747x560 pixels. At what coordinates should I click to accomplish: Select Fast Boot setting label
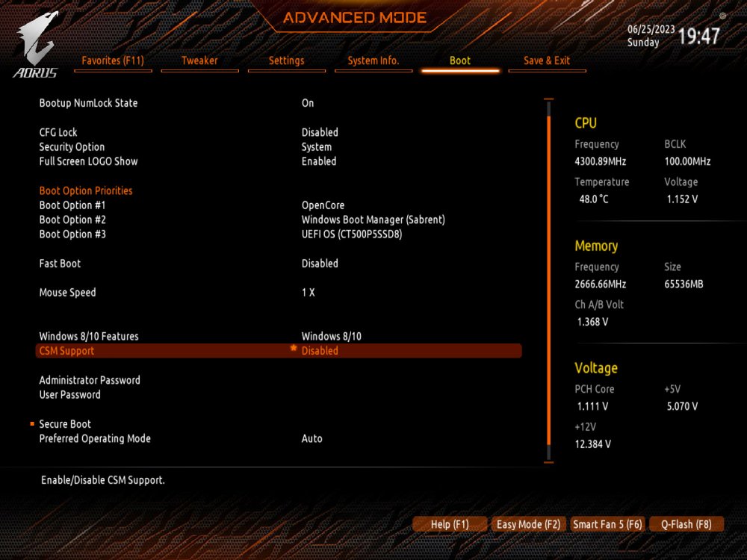coord(60,264)
